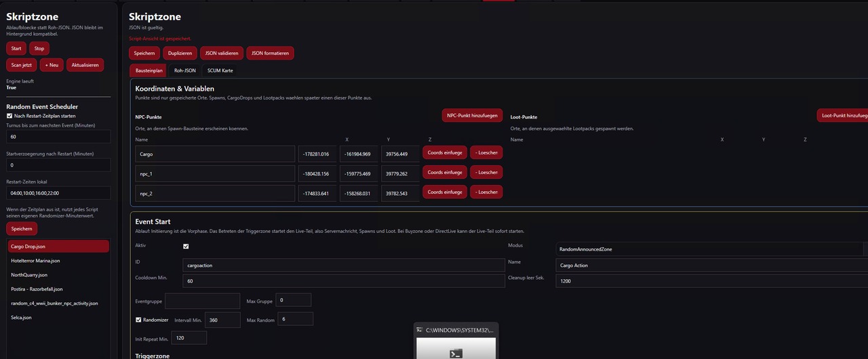Click the Y field with -158268.031
868x359 pixels.
[x=359, y=193]
